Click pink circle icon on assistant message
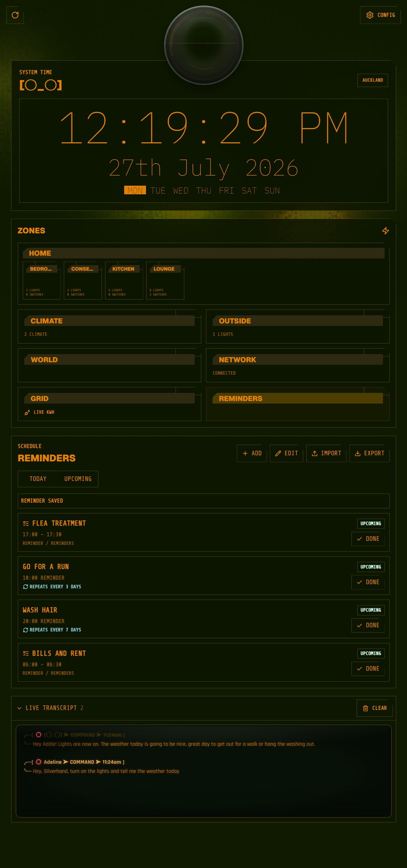 (x=38, y=735)
